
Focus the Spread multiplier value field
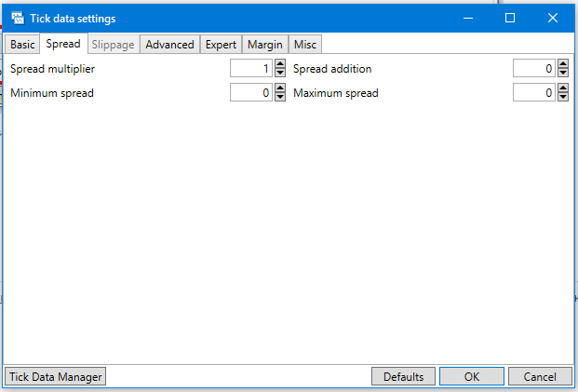click(x=251, y=68)
